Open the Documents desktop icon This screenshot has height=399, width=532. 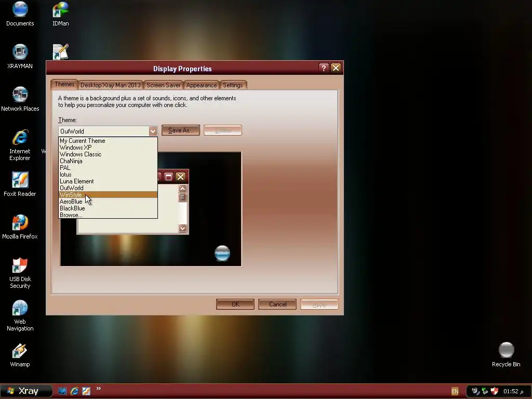(x=20, y=14)
